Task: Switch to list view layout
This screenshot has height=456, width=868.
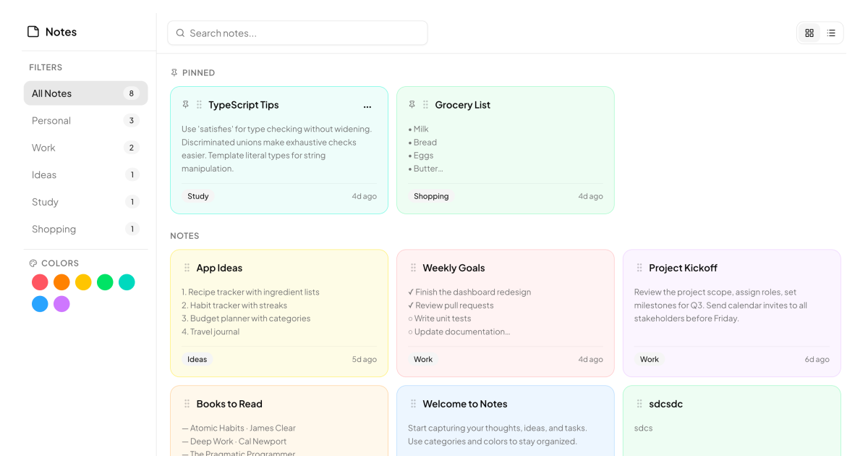Action: (x=831, y=33)
